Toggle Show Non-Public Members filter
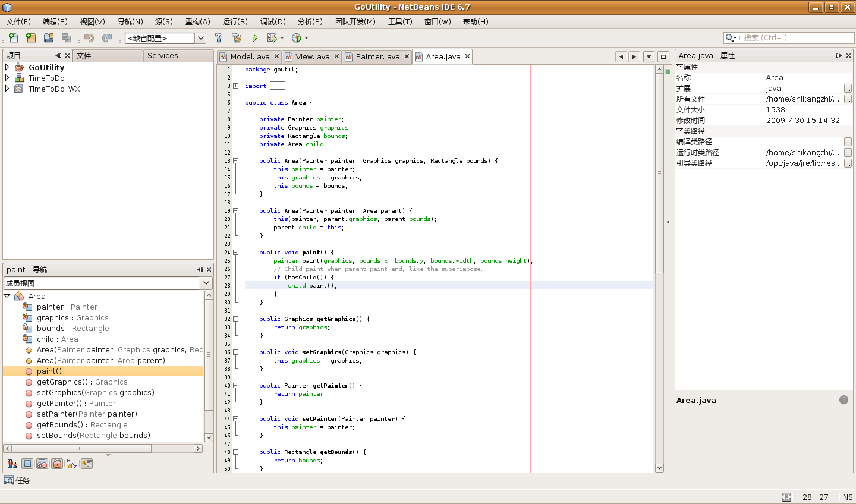Screen dimensions: 856x504 [57, 464]
